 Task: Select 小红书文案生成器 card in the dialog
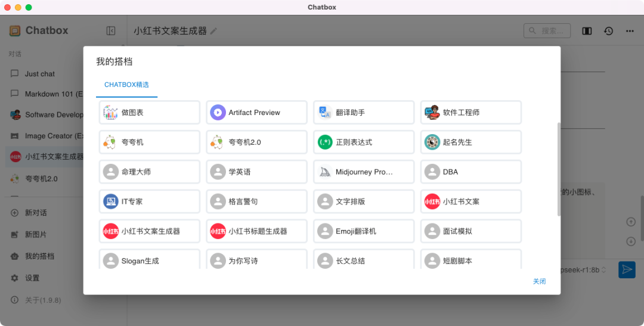[150, 231]
